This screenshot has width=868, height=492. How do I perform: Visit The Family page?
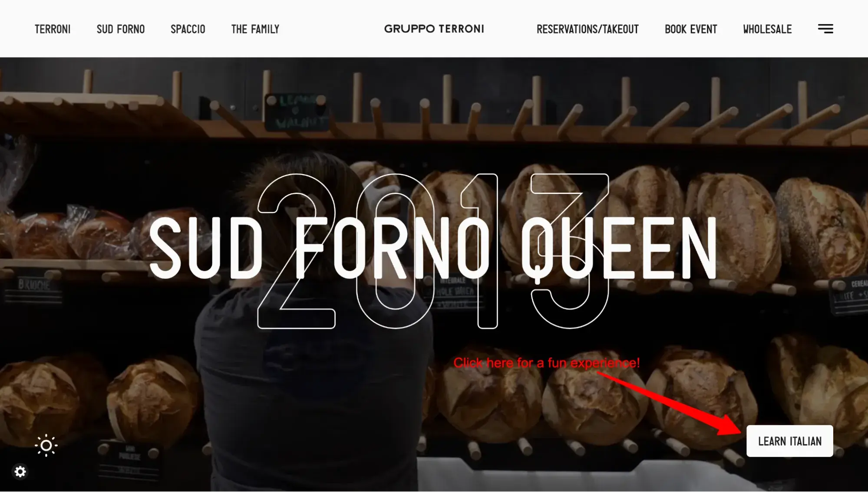255,29
